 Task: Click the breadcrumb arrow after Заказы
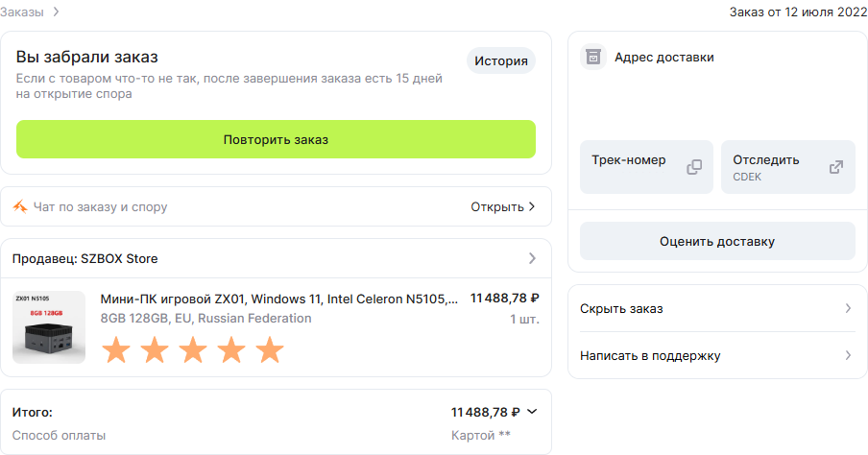pyautogui.click(x=56, y=12)
